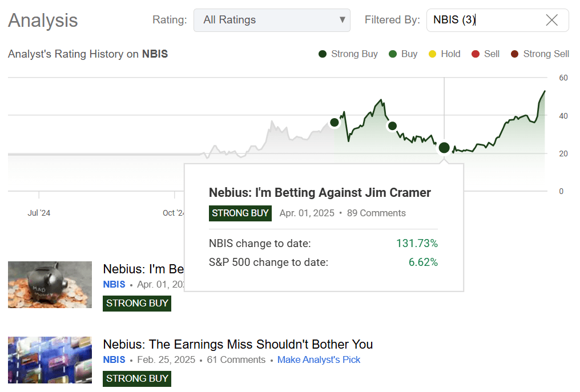Image resolution: width=580 pixels, height=392 pixels.
Task: Click the STRONG BUY tag under the Cramer article
Action: [x=136, y=303]
